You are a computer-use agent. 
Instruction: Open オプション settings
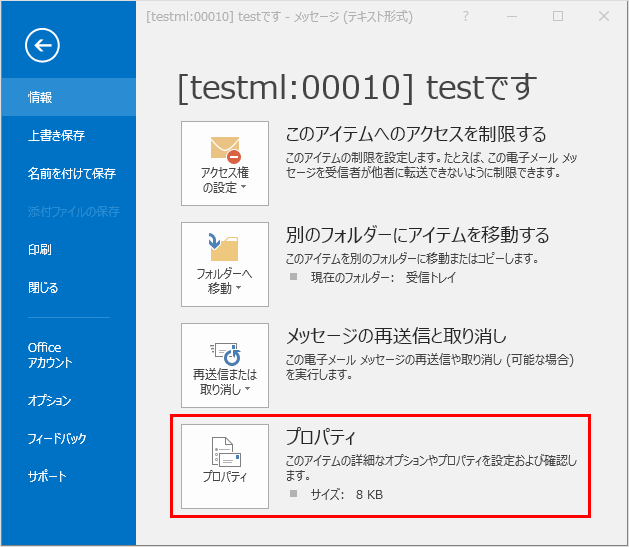coord(50,400)
